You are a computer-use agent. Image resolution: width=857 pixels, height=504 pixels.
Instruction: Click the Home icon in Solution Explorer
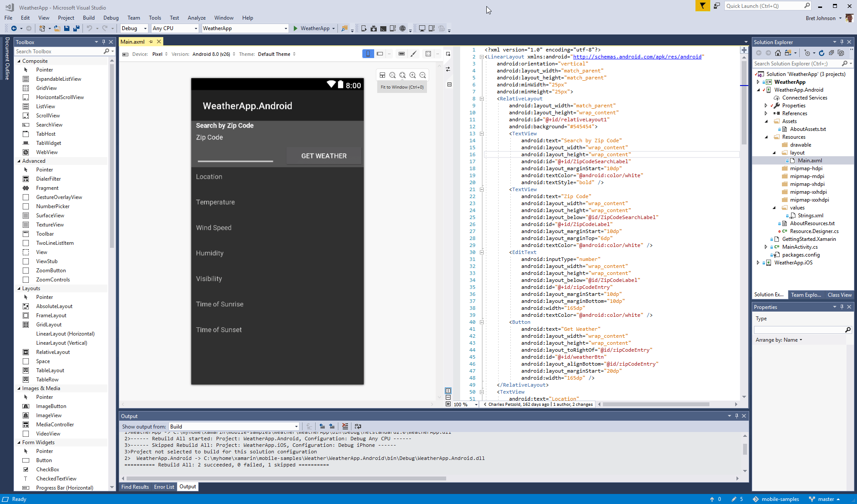[778, 53]
